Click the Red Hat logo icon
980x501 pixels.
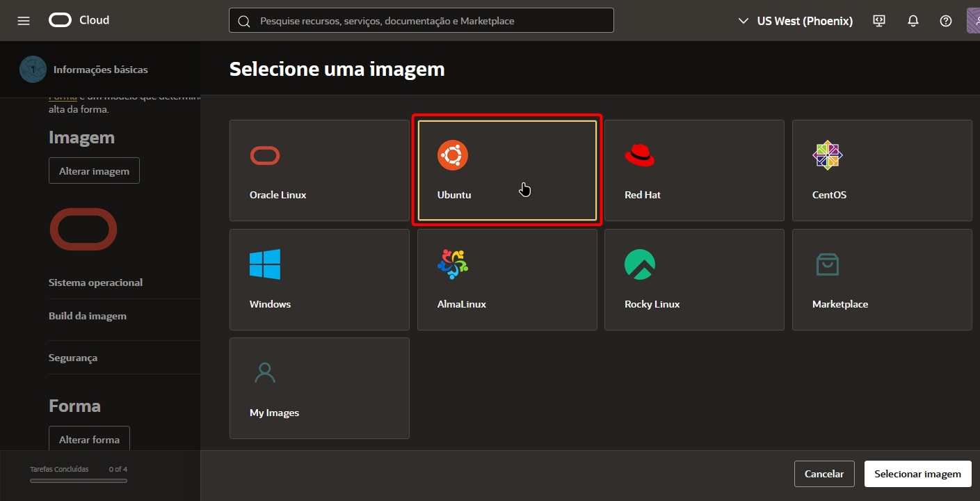[x=640, y=155]
